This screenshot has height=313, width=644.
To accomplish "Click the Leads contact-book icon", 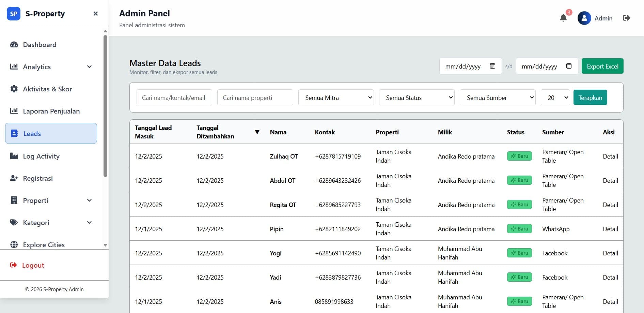I will (14, 134).
